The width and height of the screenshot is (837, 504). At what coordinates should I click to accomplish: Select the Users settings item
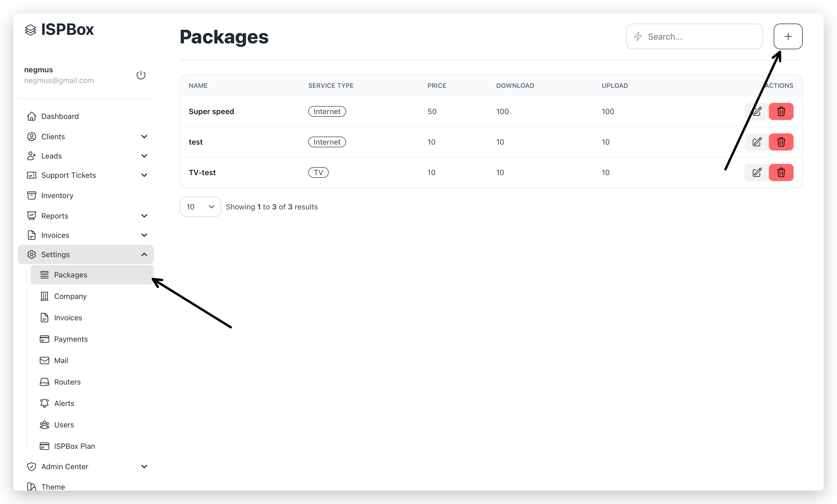click(x=64, y=424)
